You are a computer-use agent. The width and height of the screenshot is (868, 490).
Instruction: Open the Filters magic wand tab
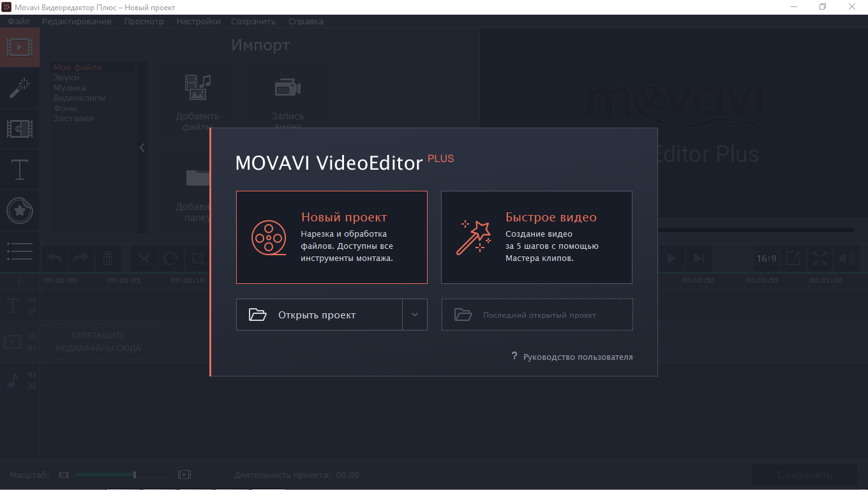pos(20,88)
